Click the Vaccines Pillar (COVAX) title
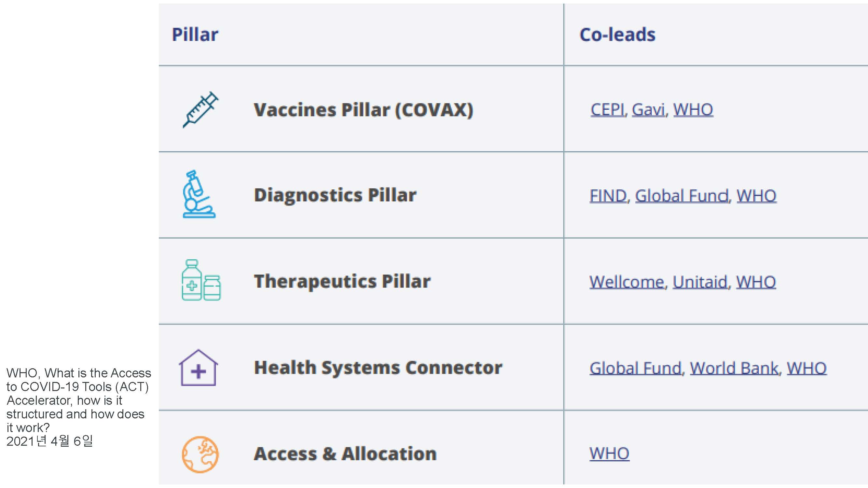 pos(363,110)
